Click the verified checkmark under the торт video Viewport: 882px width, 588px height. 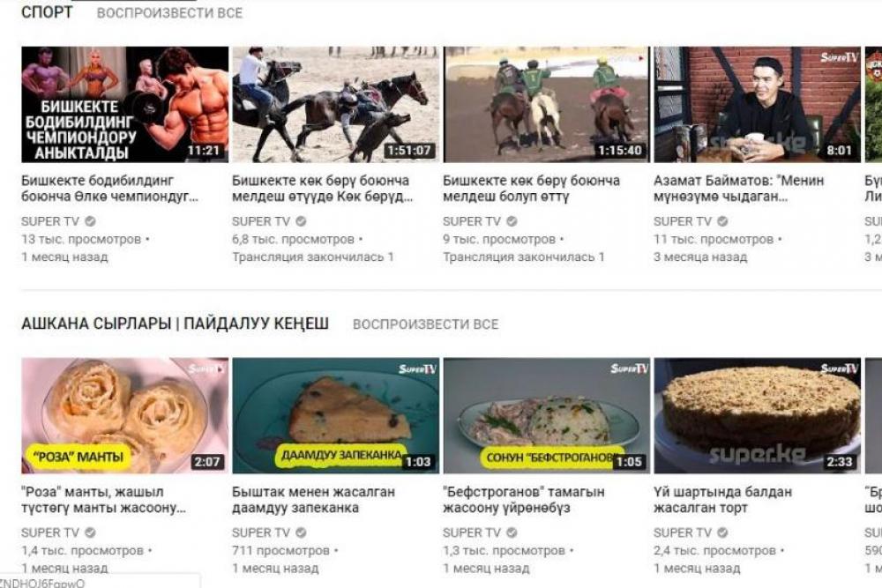(x=723, y=532)
